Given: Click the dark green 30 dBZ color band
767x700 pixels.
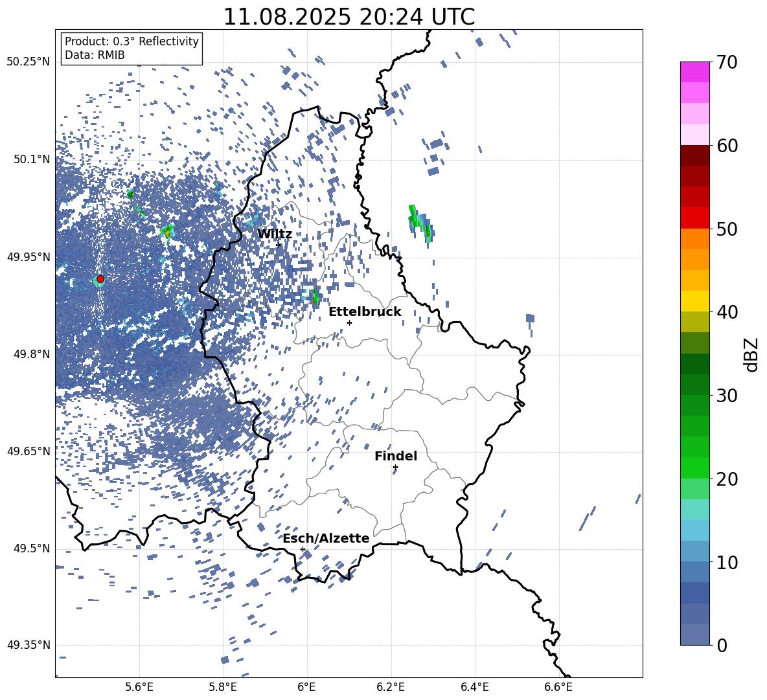Looking at the screenshot, I should pyautogui.click(x=694, y=385).
